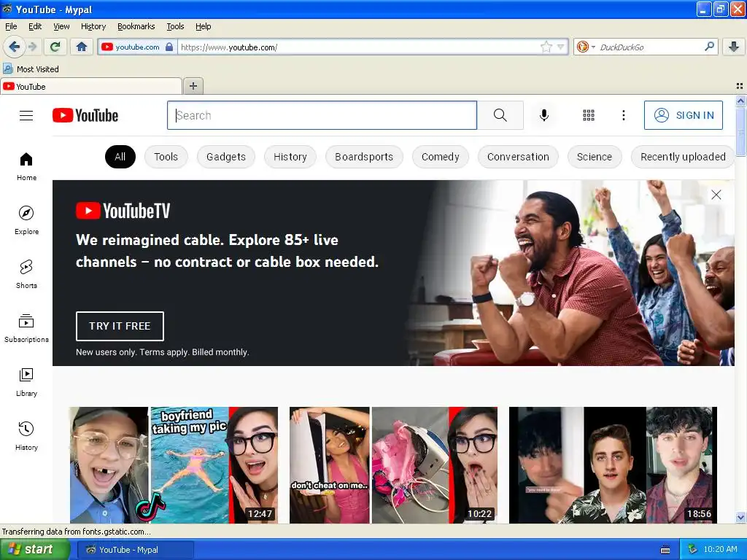Open the Tools menu in menu bar

175,26
